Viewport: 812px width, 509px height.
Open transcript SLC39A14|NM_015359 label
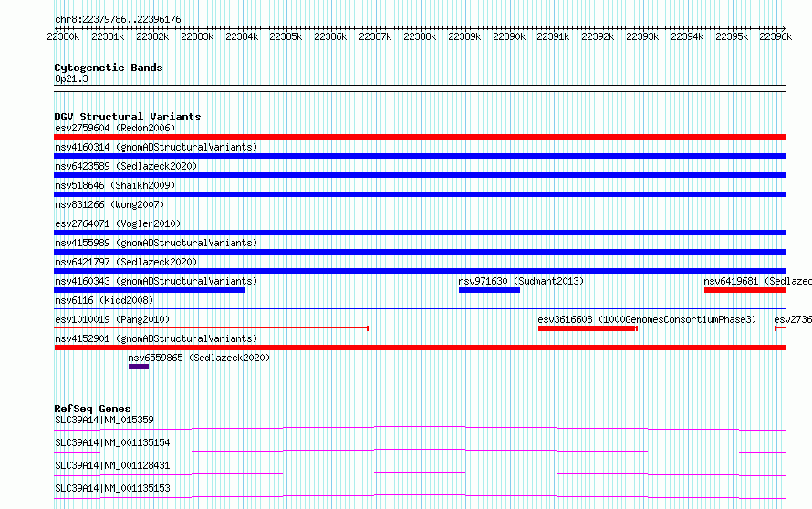[104, 420]
